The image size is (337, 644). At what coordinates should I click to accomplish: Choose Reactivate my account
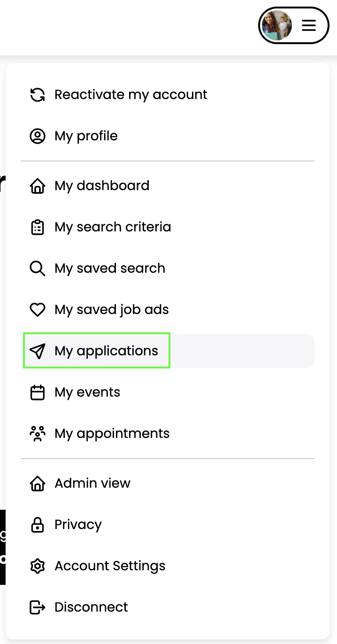[131, 95]
